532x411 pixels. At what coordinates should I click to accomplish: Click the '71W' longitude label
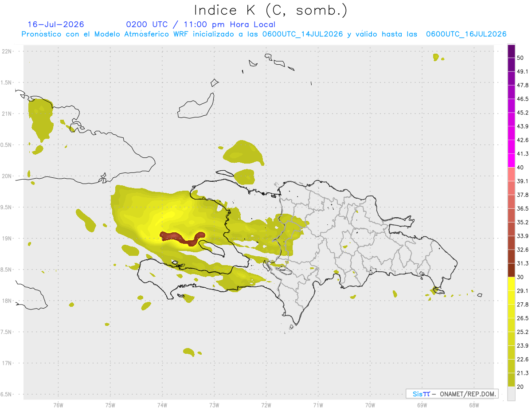[x=318, y=405]
